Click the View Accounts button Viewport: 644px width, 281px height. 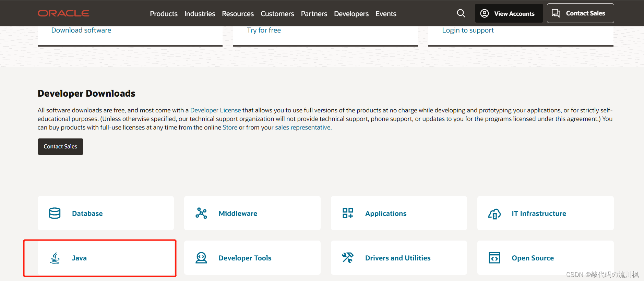509,13
